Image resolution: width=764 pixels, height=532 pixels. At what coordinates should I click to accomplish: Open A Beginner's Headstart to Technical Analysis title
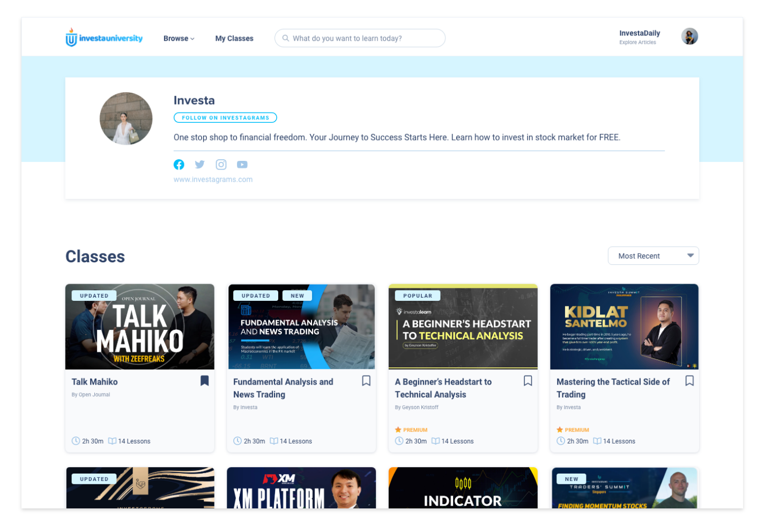coord(443,388)
